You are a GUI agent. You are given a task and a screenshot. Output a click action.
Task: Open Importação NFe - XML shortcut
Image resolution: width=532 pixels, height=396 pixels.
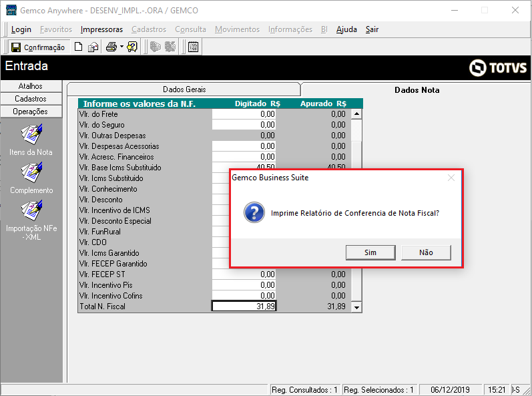(31, 220)
